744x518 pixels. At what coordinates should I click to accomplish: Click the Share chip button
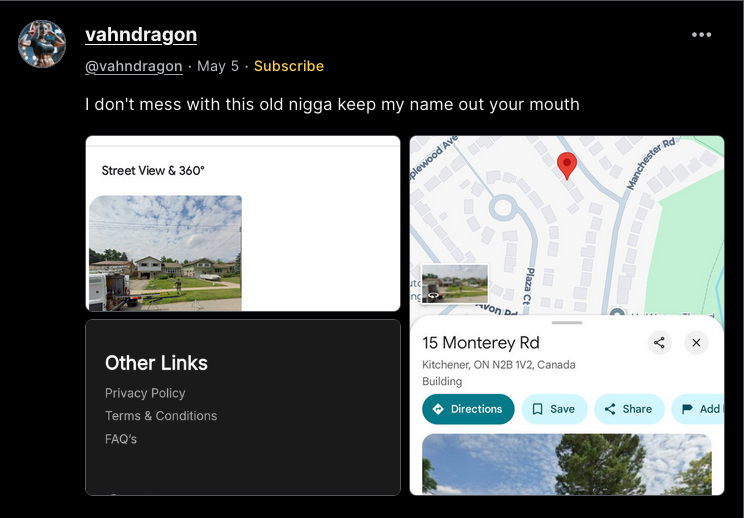point(629,409)
